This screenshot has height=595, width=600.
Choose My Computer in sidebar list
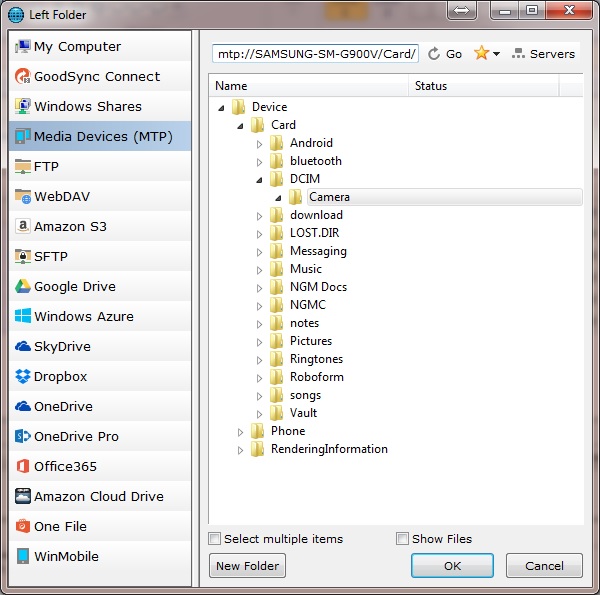click(x=100, y=47)
